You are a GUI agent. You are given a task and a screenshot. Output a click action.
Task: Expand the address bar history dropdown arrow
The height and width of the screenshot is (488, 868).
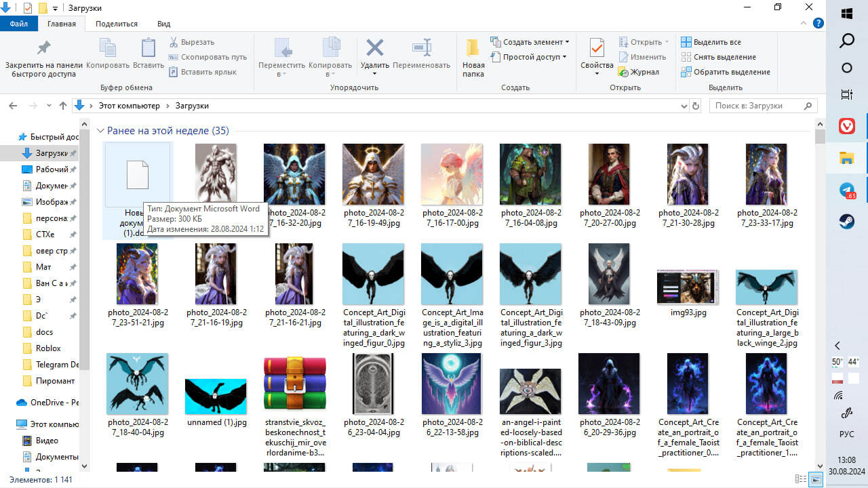tap(684, 106)
